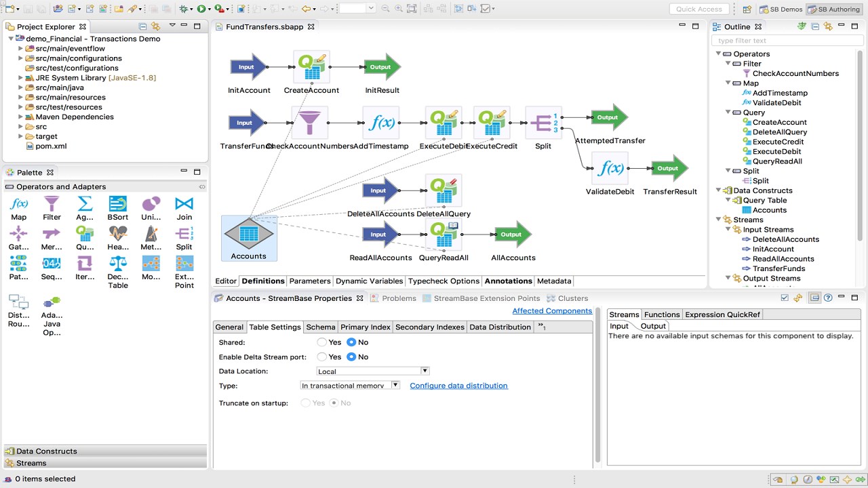Open the Parameters editor tab
The height and width of the screenshot is (488, 868).
(x=310, y=281)
